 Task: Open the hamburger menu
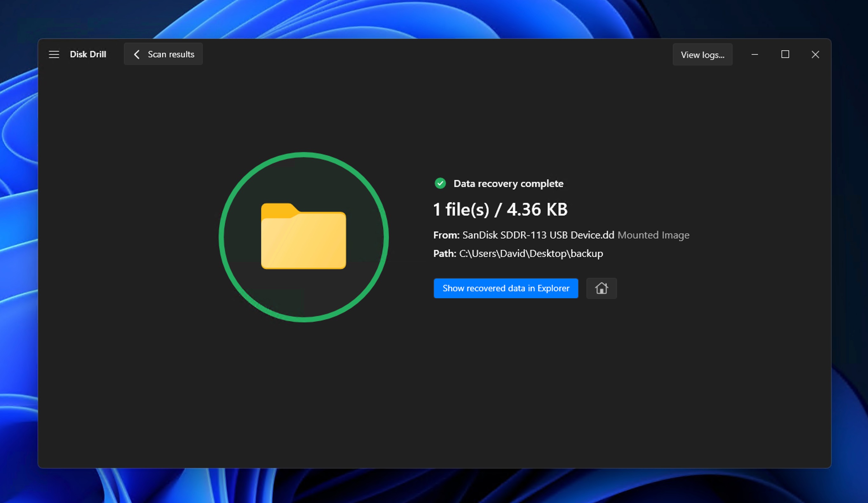[54, 54]
